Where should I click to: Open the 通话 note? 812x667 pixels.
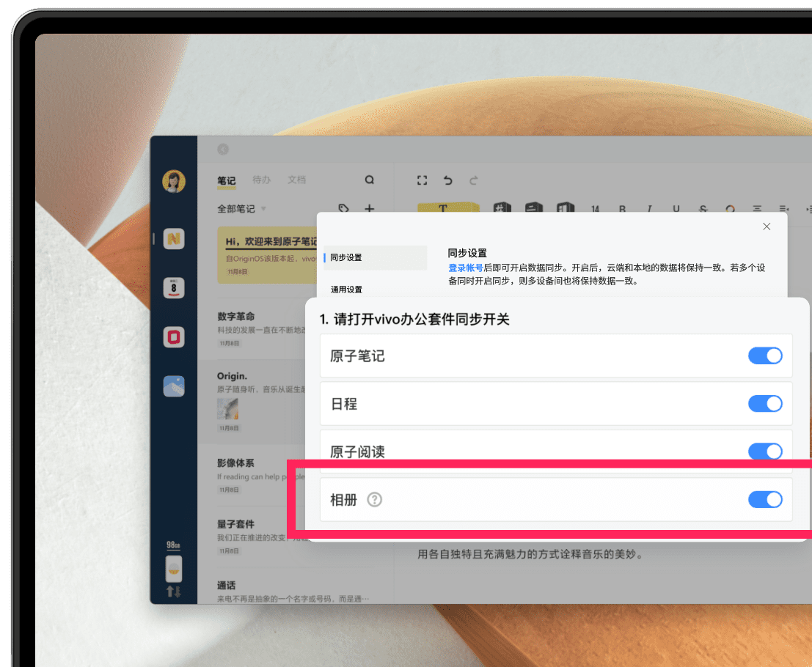293,592
